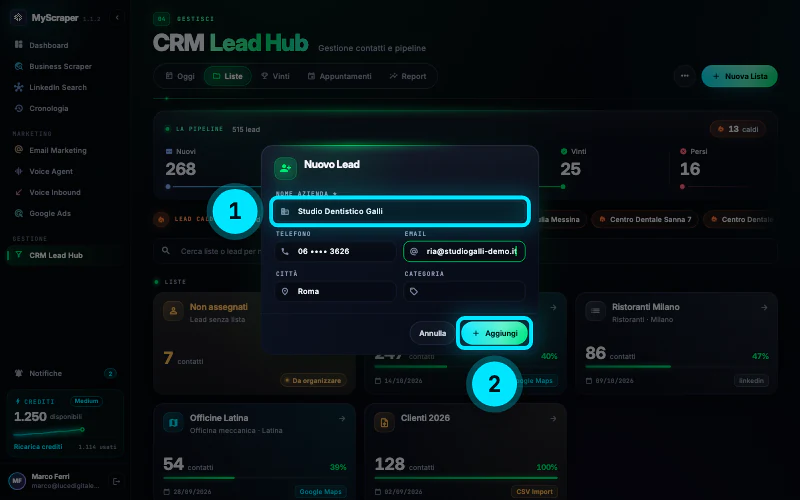Click the logout icon beside Marco Ferri

point(116,481)
